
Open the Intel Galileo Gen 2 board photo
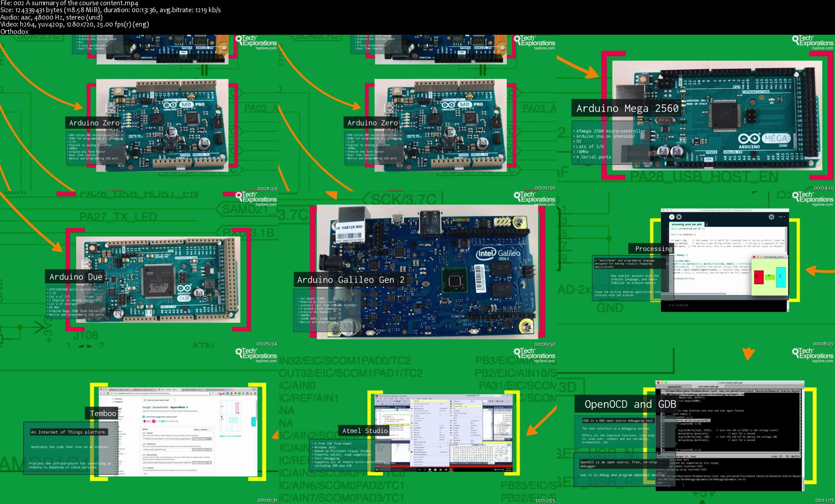tap(428, 272)
